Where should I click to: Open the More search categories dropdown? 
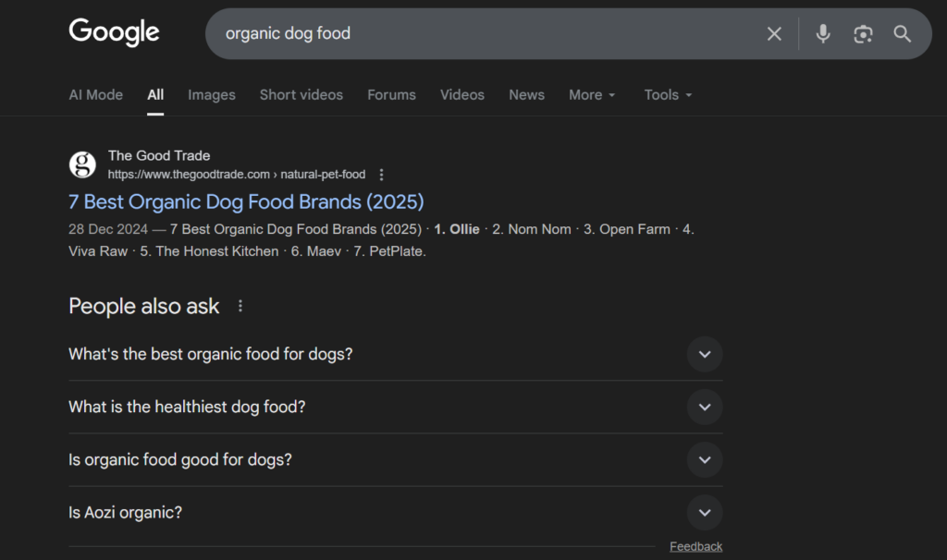coord(591,94)
